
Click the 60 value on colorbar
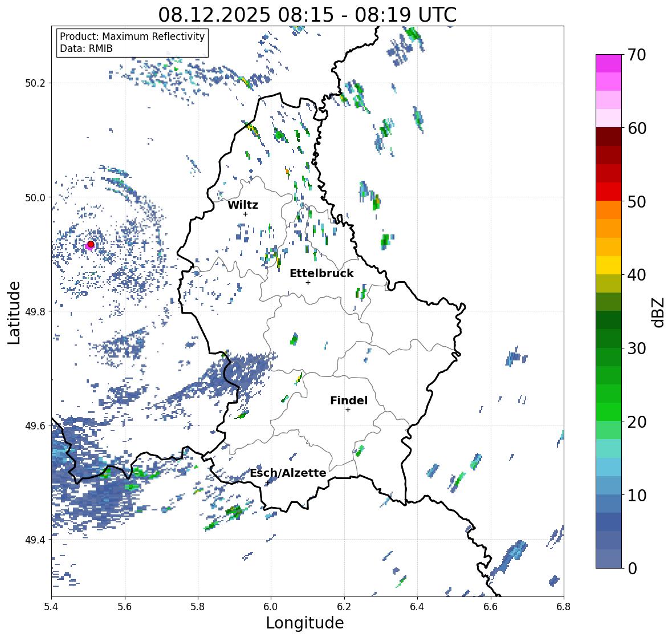click(x=637, y=128)
